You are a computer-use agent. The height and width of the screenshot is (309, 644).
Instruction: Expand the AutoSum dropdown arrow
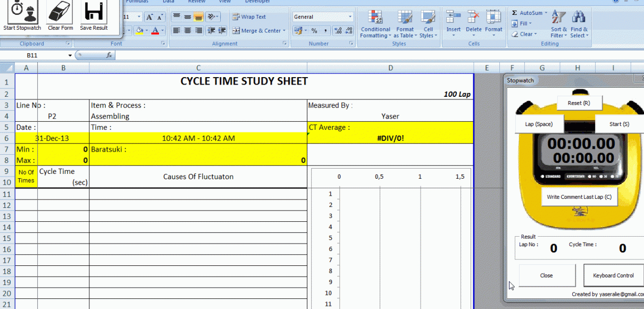pos(546,13)
